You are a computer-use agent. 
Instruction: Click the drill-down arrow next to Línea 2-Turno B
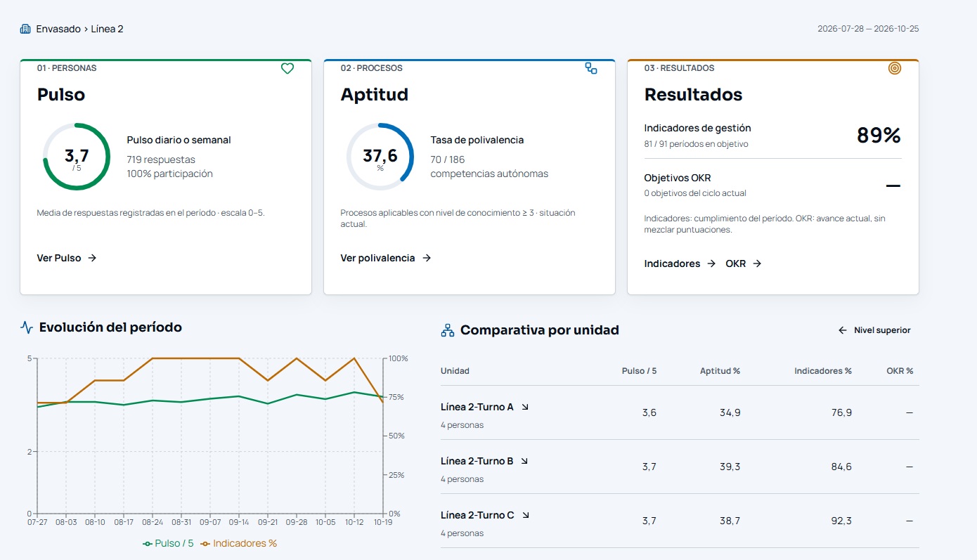pyautogui.click(x=524, y=461)
